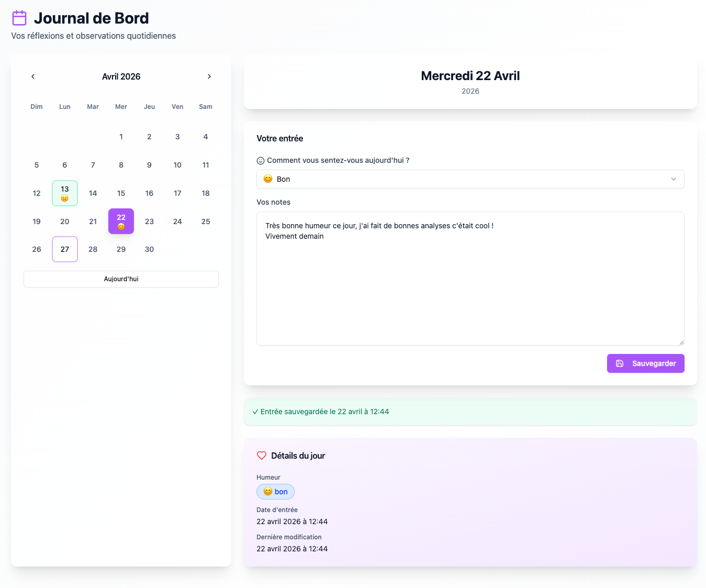Select April 23 in the calendar
The width and height of the screenshot is (706, 588).
(150, 221)
